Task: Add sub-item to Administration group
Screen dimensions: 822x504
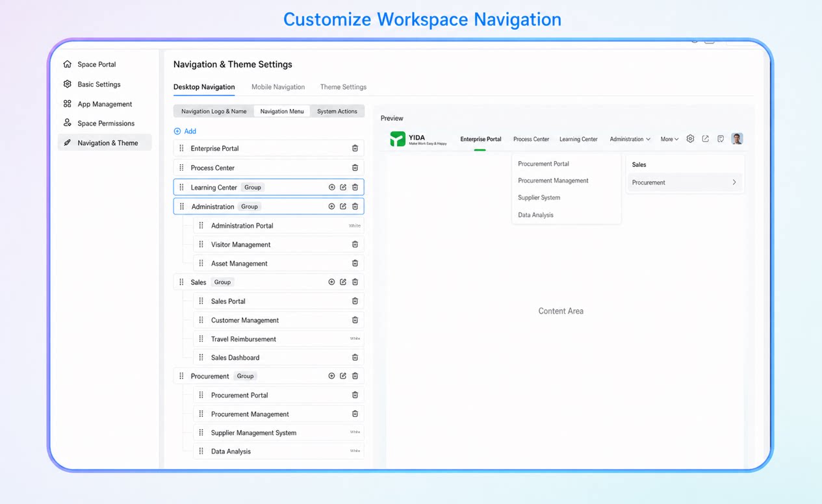Action: [x=331, y=207]
